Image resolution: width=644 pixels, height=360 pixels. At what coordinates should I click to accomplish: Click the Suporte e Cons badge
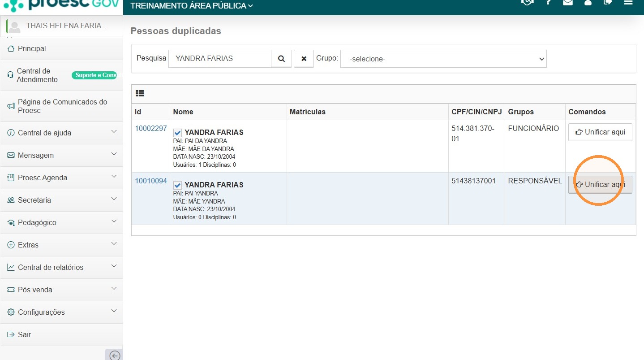[94, 75]
